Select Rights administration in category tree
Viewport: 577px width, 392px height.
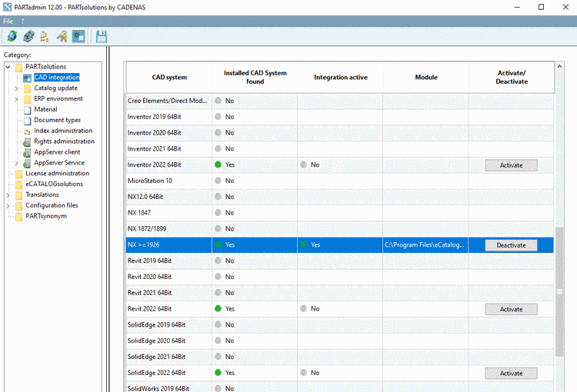tap(64, 141)
